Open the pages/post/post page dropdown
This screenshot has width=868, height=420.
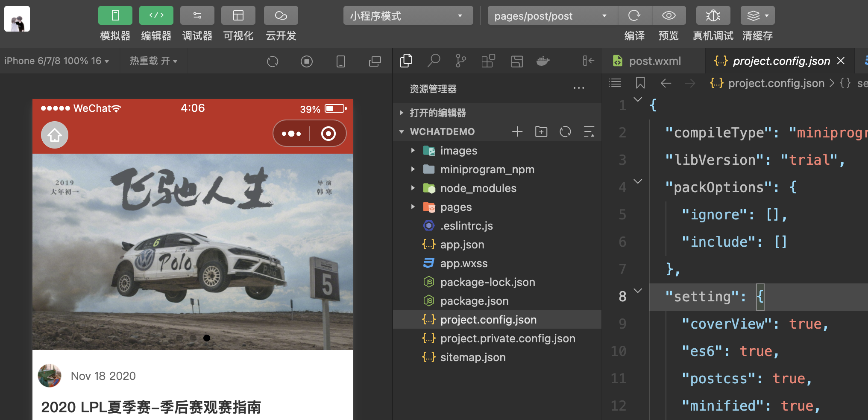pos(552,16)
